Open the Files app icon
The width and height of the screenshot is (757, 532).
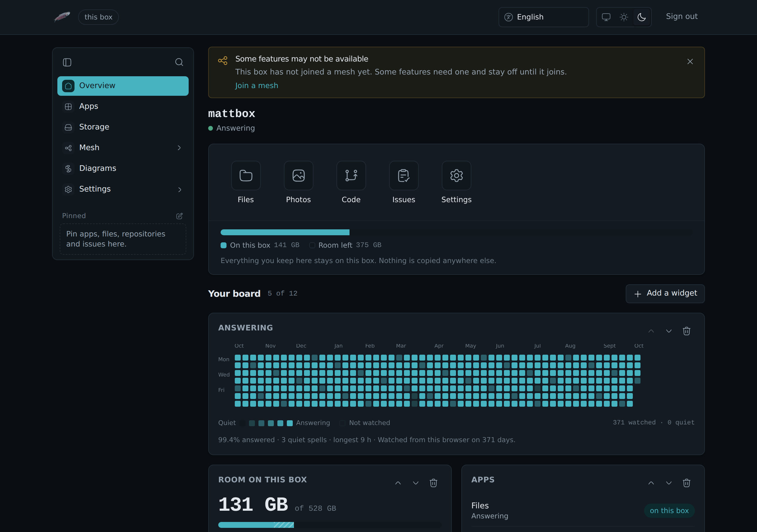point(246,175)
